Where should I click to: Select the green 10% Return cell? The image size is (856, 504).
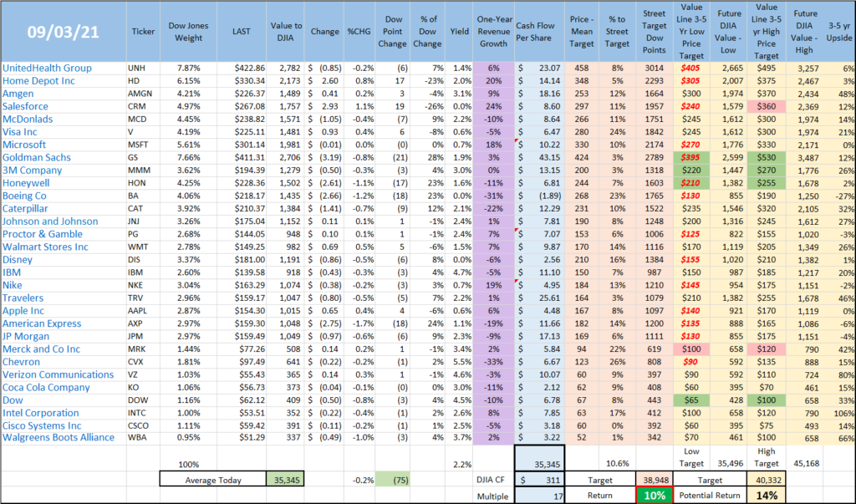[654, 496]
